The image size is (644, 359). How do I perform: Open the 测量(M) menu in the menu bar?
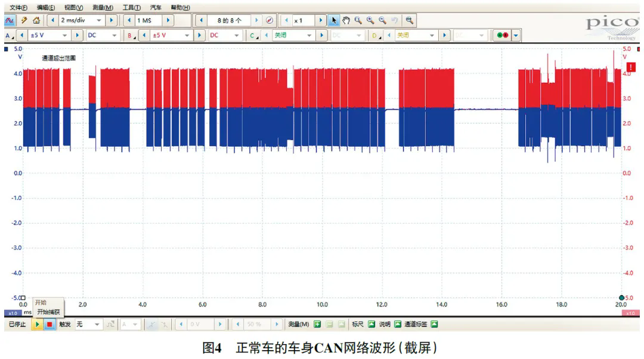103,7
